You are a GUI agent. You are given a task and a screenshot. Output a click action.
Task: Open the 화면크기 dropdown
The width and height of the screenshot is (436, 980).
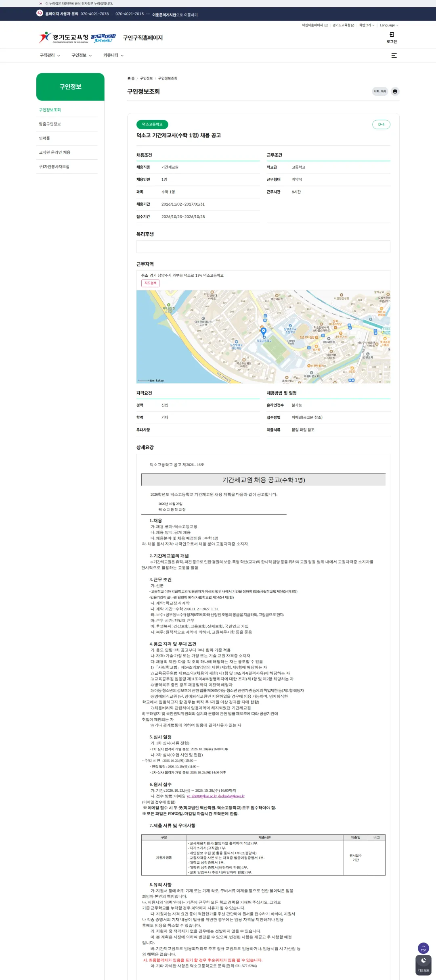[367, 25]
